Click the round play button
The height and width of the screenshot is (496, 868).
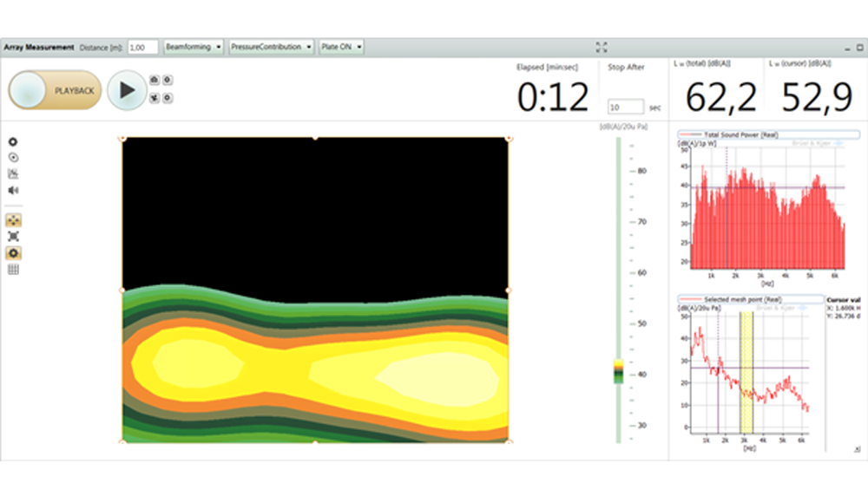(x=127, y=90)
